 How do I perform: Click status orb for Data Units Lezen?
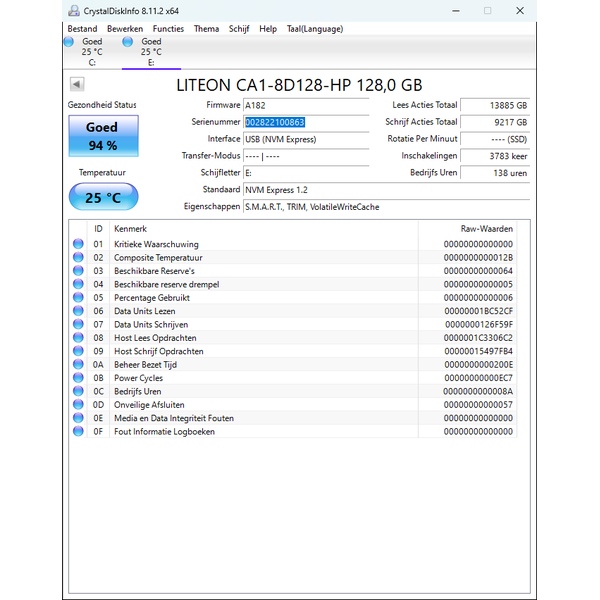click(x=78, y=311)
